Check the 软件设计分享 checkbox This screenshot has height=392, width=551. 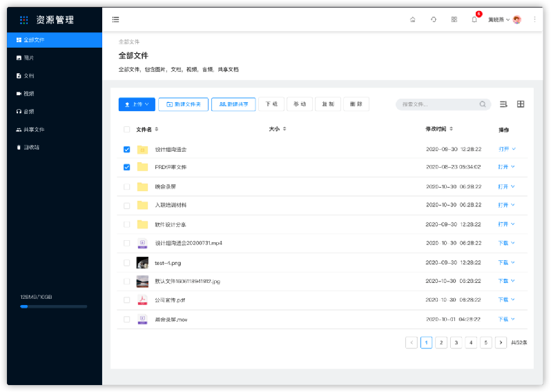pyautogui.click(x=127, y=224)
